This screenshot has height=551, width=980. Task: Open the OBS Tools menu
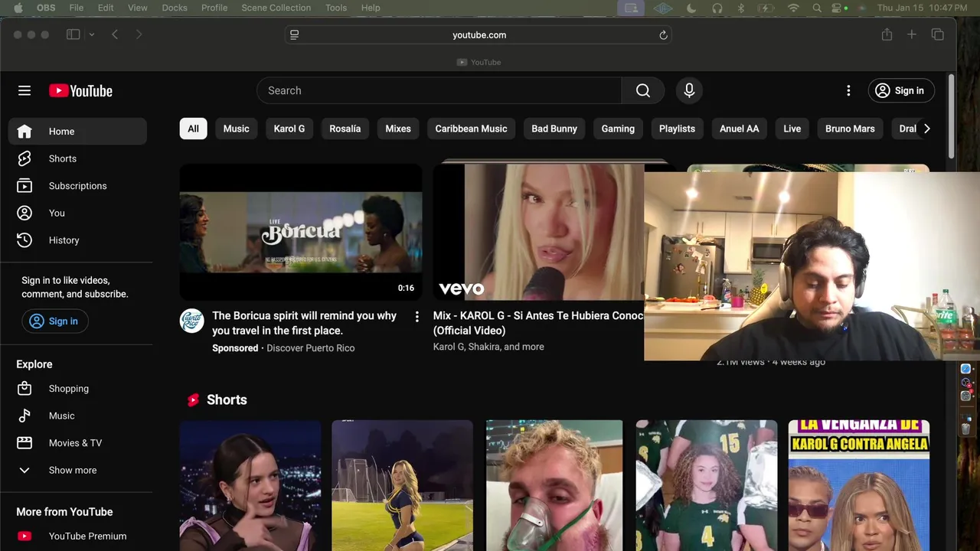tap(336, 8)
